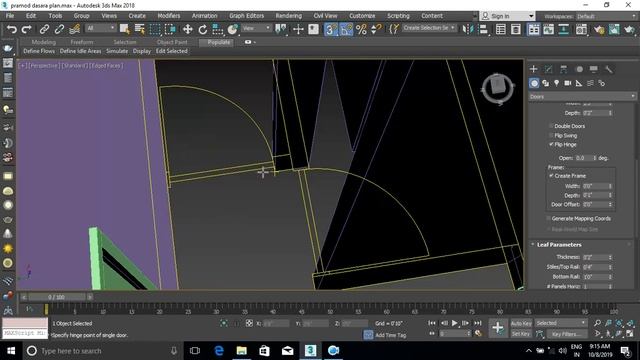
Task: Open the Doors object category dropdown
Action: click(582, 97)
